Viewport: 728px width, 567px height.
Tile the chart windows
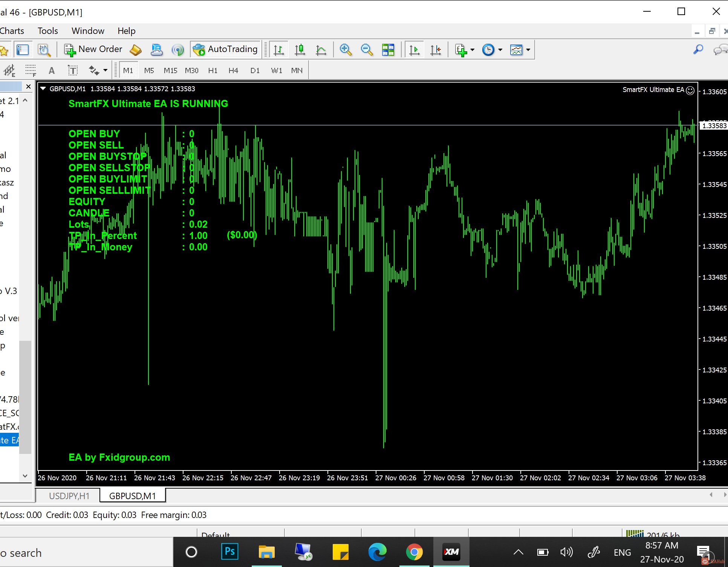point(388,49)
